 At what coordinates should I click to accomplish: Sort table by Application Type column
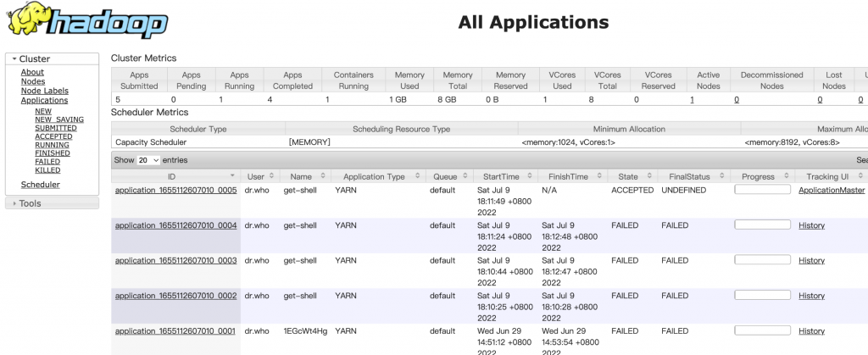pos(378,176)
